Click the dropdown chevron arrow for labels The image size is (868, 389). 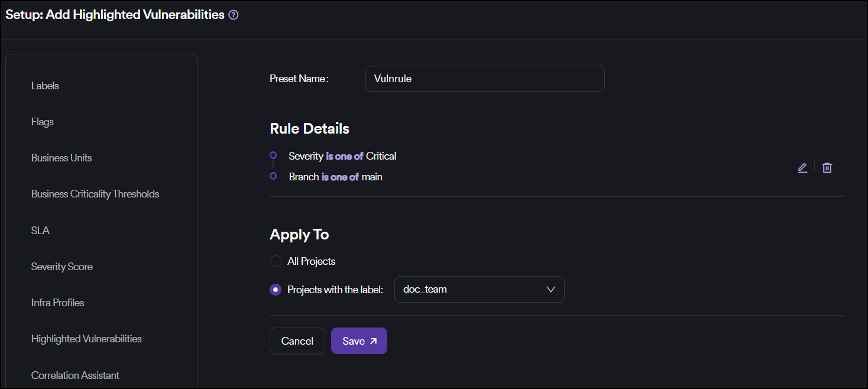coord(550,290)
